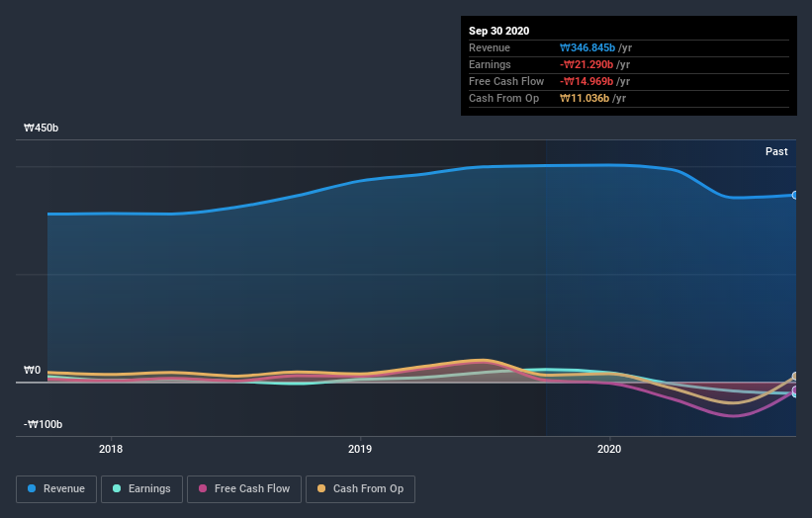This screenshot has height=518, width=812.
Task: Click the -₩21.290b earnings value
Action: pyautogui.click(x=586, y=64)
